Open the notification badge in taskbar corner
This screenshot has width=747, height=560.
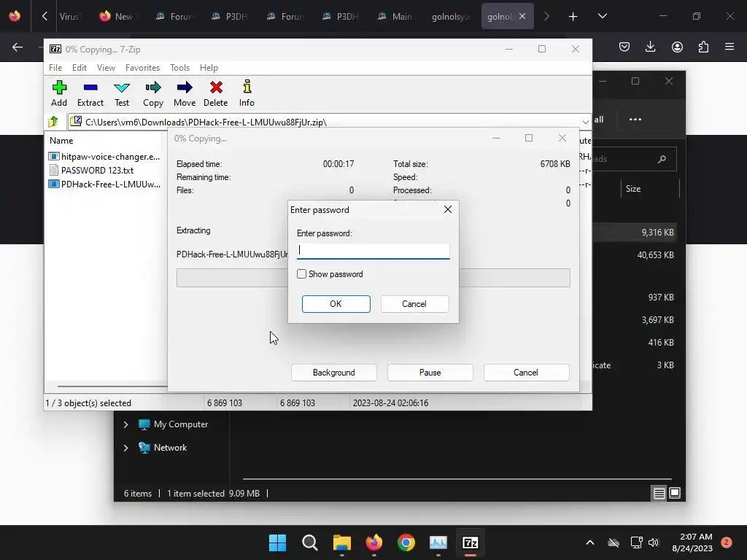pyautogui.click(x=727, y=542)
